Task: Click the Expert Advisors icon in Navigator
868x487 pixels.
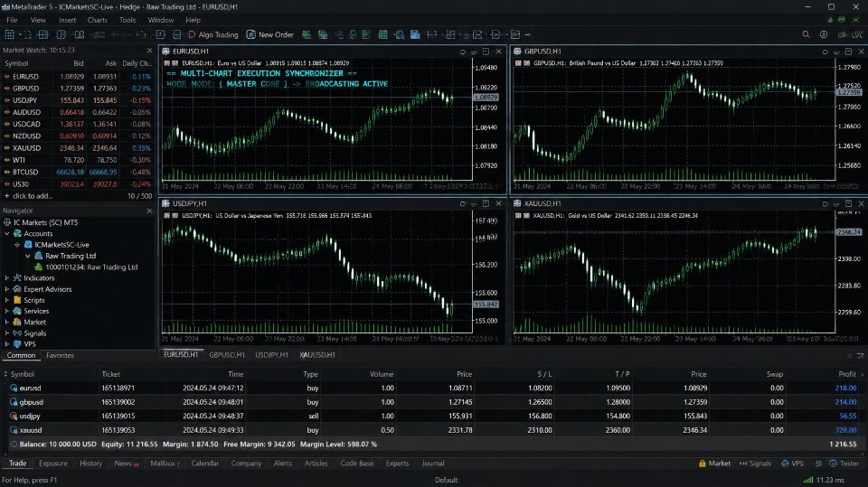Action: pyautogui.click(x=17, y=289)
